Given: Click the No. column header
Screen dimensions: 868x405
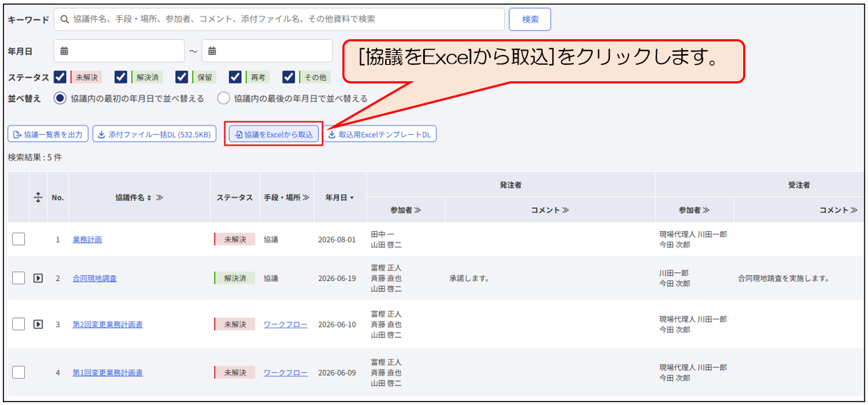Looking at the screenshot, I should click(x=58, y=198).
